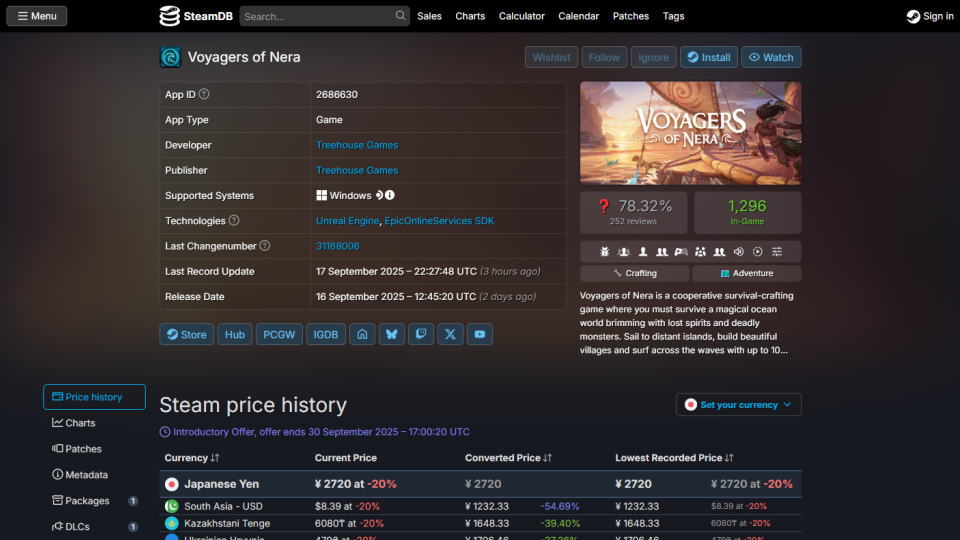The height and width of the screenshot is (540, 960).
Task: Show Last Changenumber help question icon
Action: pyautogui.click(x=264, y=246)
